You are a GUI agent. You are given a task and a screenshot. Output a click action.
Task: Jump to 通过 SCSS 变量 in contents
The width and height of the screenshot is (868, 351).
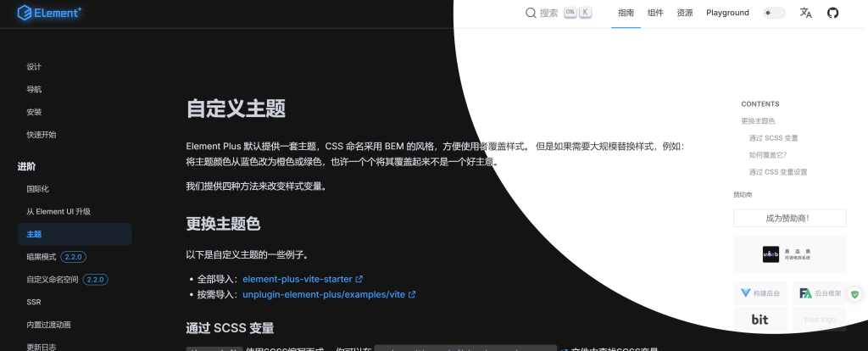[773, 137]
